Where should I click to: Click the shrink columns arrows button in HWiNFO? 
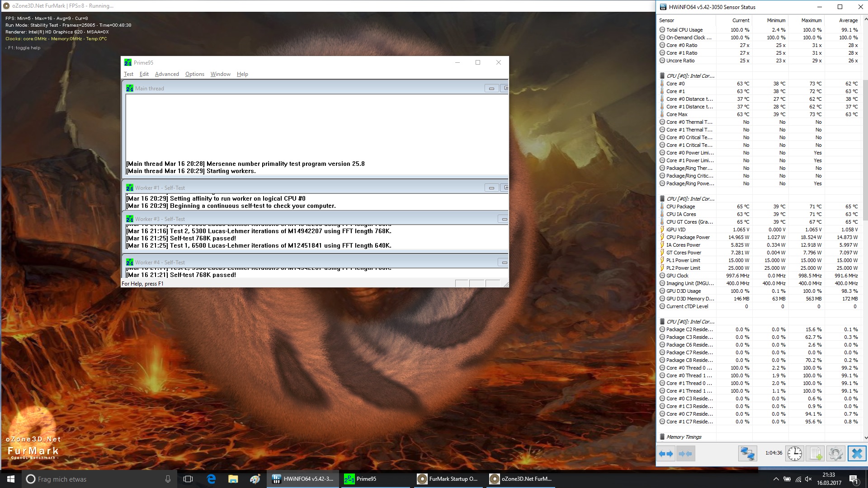pyautogui.click(x=685, y=453)
